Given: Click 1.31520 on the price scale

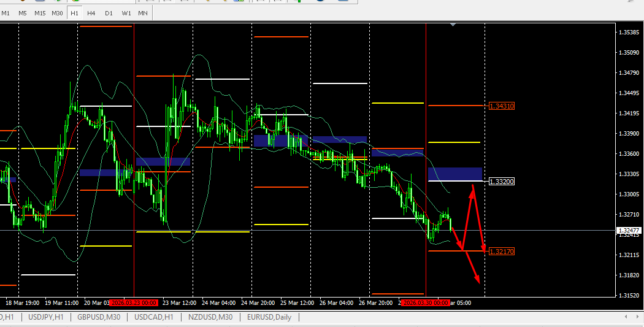Looking at the screenshot, I should (629, 296).
